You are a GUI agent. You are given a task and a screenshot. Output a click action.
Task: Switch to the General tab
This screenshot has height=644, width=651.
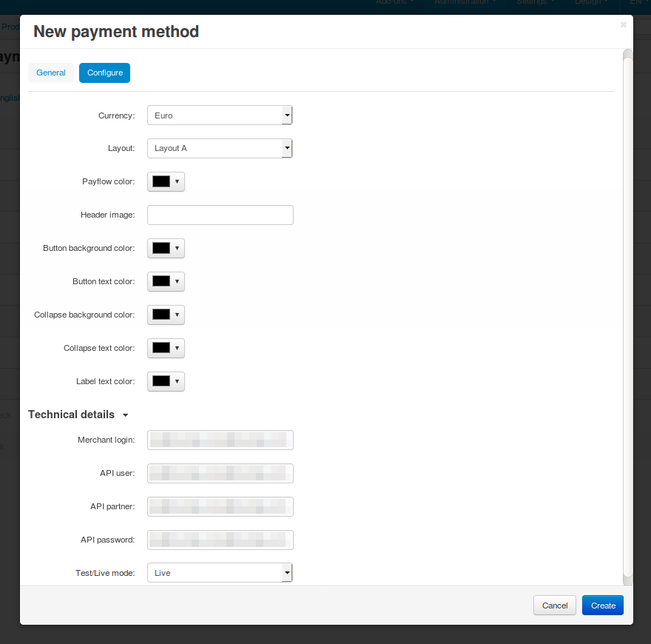(x=50, y=73)
